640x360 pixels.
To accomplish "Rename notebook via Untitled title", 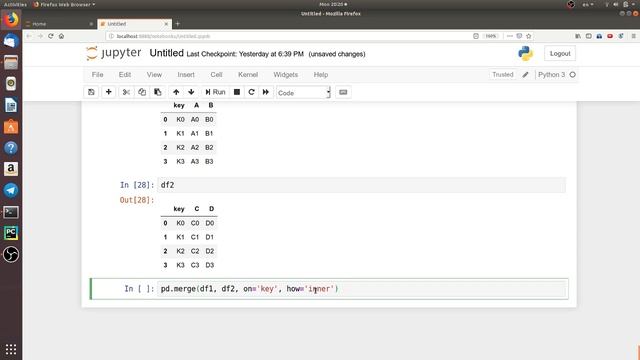I will (x=167, y=53).
